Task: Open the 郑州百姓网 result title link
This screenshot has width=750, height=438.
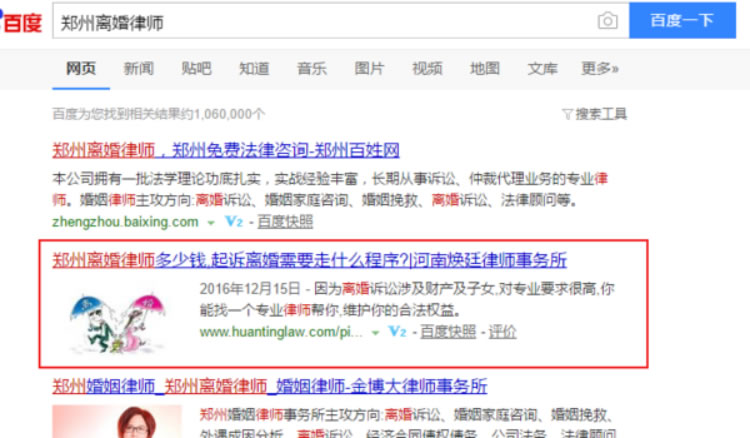Action: (x=226, y=151)
